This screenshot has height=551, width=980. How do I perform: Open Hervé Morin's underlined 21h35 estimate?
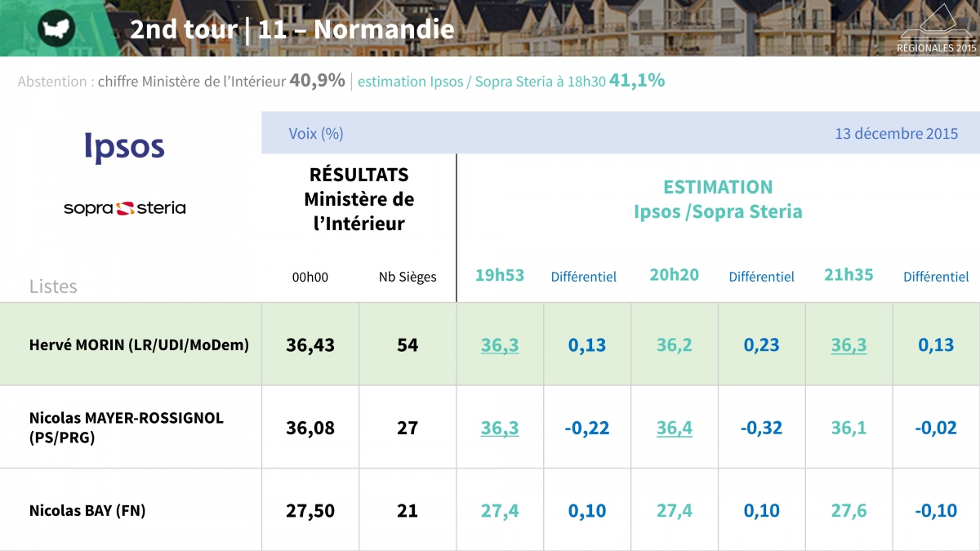[x=849, y=345]
